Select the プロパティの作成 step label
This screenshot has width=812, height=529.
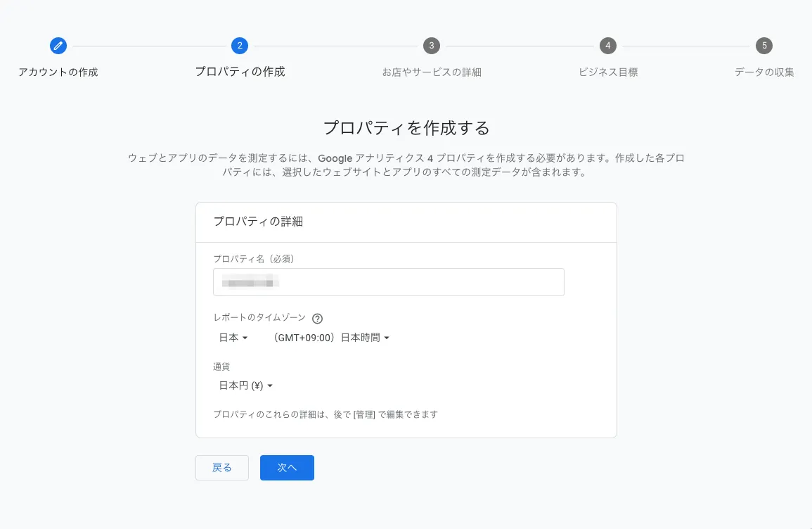[x=240, y=72]
